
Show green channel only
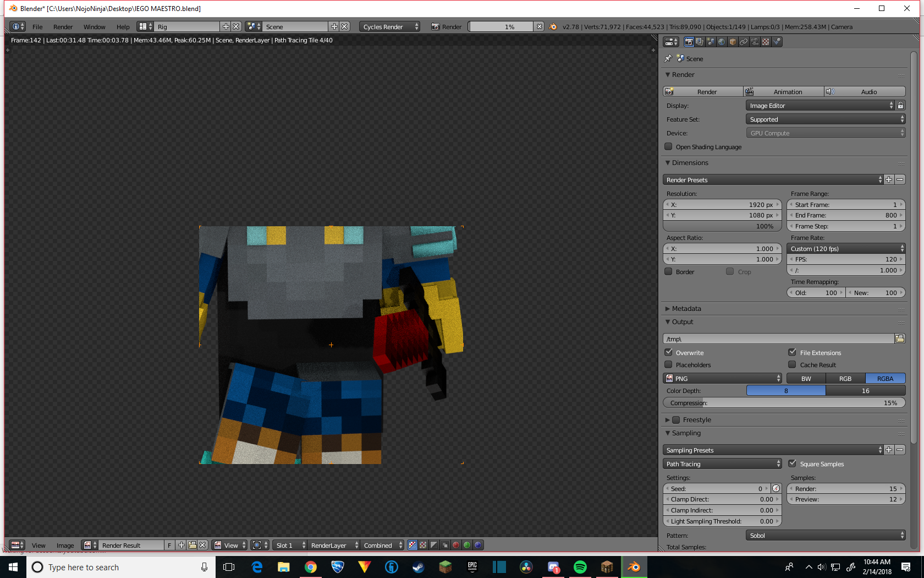(x=467, y=545)
